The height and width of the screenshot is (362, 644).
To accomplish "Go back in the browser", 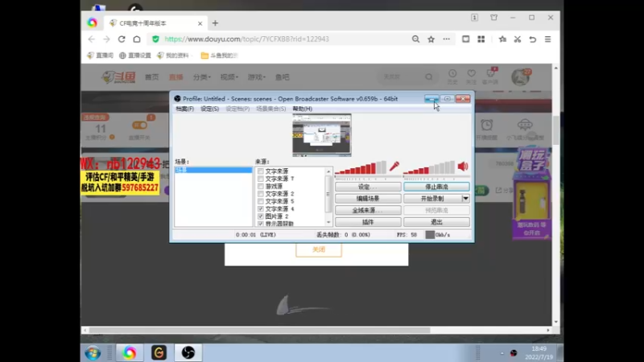I will point(91,39).
